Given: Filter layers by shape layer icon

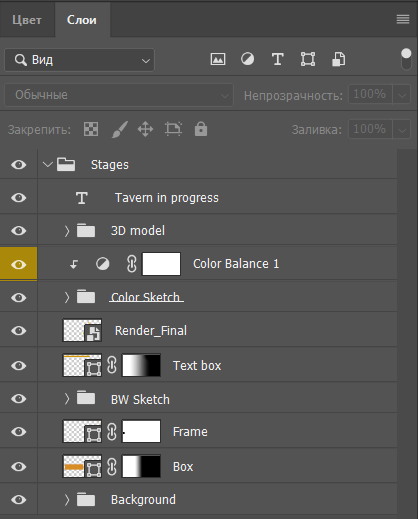Looking at the screenshot, I should click(308, 59).
